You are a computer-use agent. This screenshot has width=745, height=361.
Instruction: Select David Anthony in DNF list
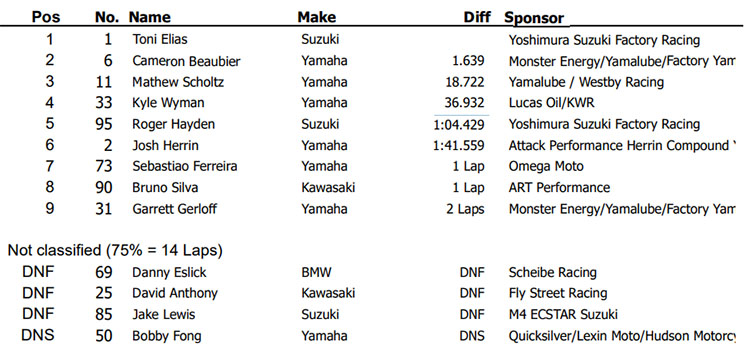coord(175,293)
